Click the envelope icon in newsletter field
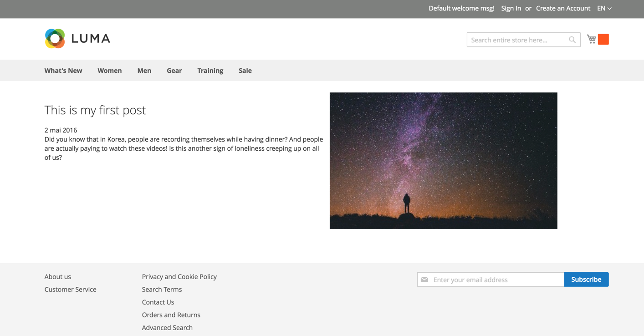 [424, 280]
